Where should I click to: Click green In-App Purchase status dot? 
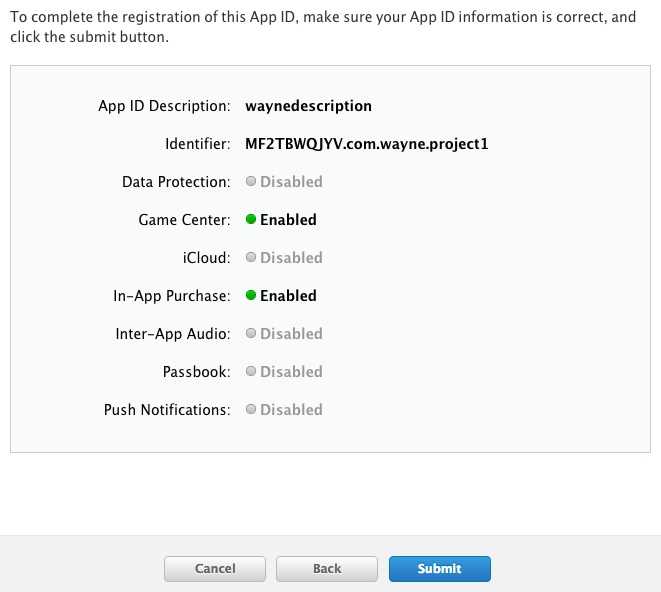pos(251,296)
